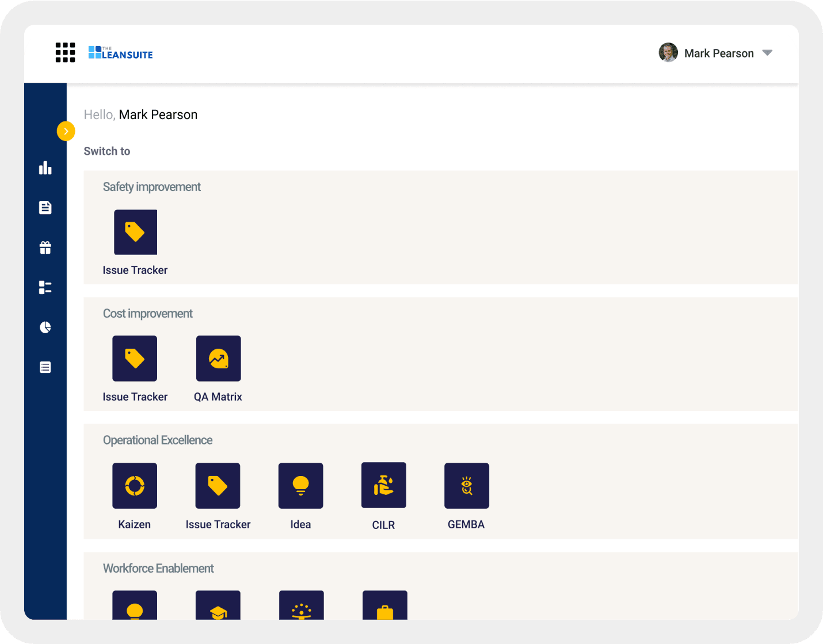Launch the Idea app
This screenshot has width=823, height=644.
(x=300, y=486)
